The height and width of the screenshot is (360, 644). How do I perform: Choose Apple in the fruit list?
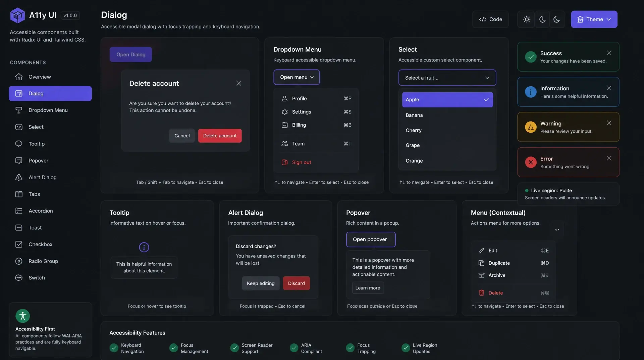tap(447, 100)
